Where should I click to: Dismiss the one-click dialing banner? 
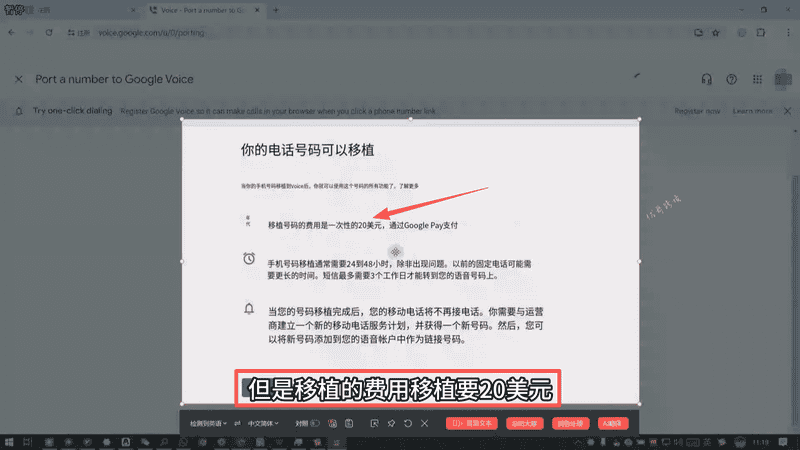pyautogui.click(x=787, y=111)
